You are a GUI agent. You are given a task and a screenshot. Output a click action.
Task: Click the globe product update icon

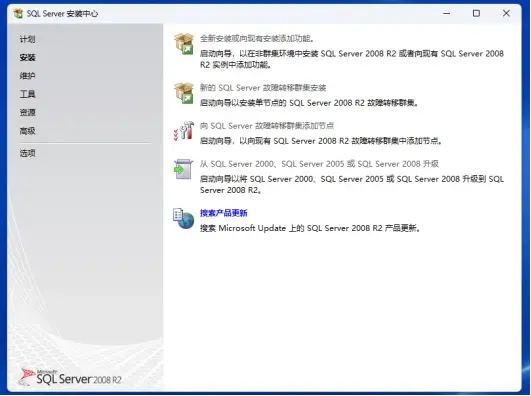184,218
